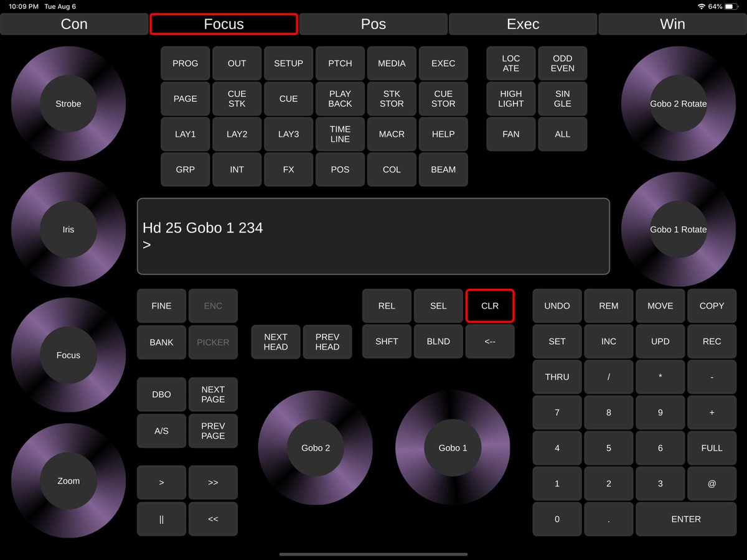Open the FX window
The height and width of the screenshot is (560, 747).
pos(289,170)
